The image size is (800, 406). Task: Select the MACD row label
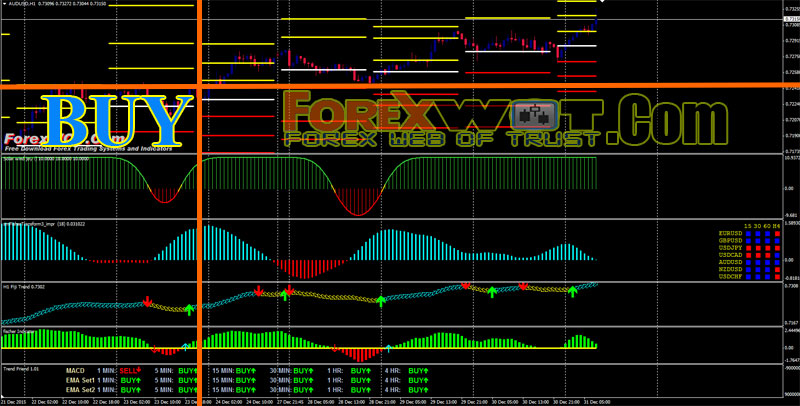coord(75,371)
